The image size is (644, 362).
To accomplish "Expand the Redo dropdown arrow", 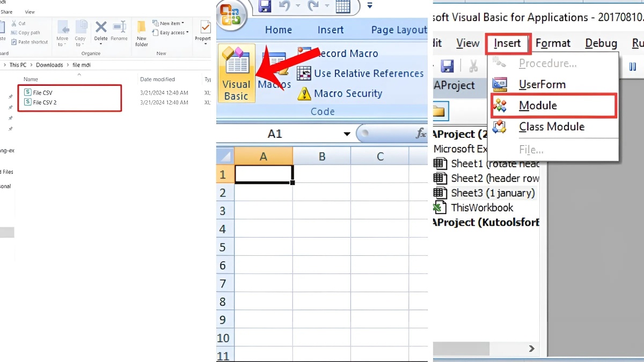I will (x=326, y=6).
